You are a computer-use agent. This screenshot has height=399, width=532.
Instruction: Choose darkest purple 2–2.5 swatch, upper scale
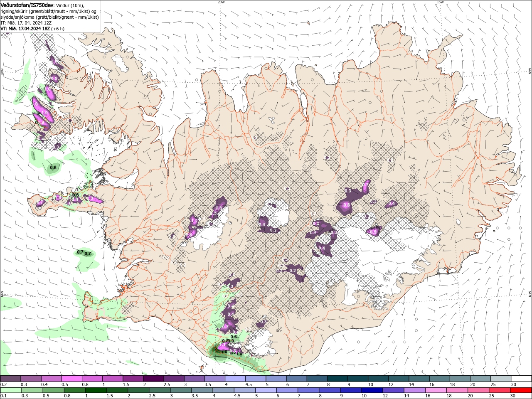point(153,379)
